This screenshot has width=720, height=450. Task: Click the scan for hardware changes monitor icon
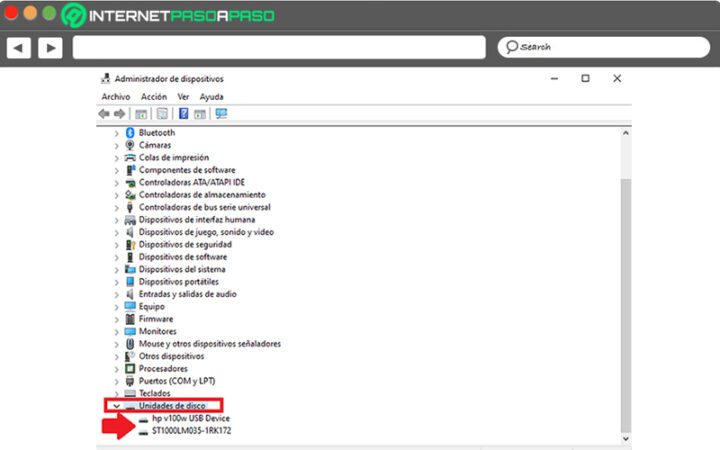coord(221,114)
